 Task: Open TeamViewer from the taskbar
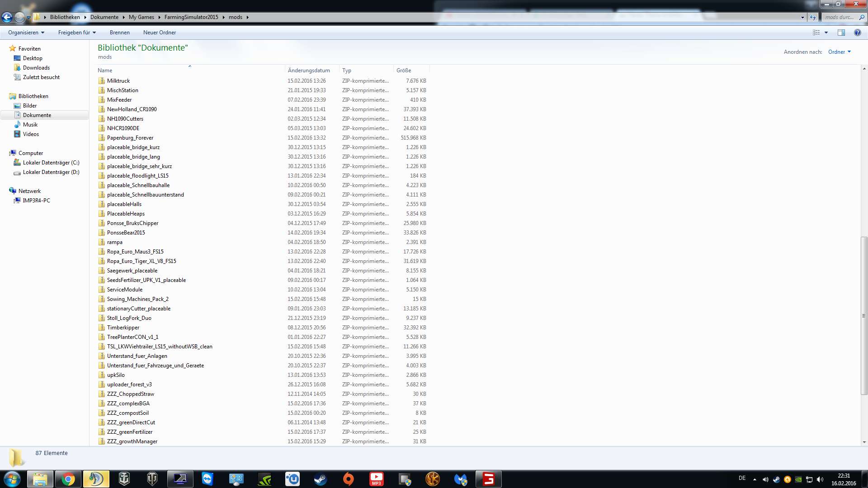[208, 479]
